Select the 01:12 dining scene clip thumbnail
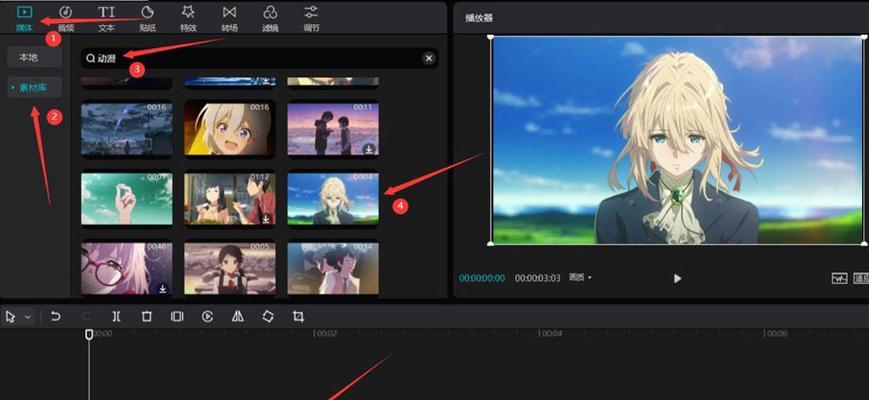The height and width of the screenshot is (400, 869). (x=230, y=199)
